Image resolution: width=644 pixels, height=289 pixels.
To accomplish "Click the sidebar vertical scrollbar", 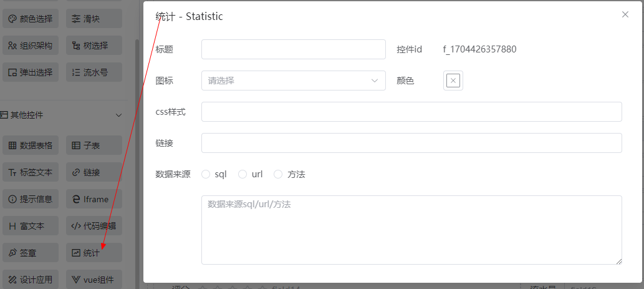I will click(x=137, y=164).
